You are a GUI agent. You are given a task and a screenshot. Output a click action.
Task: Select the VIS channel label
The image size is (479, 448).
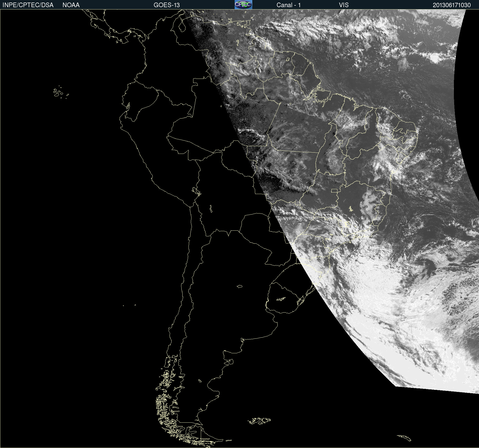[344, 5]
